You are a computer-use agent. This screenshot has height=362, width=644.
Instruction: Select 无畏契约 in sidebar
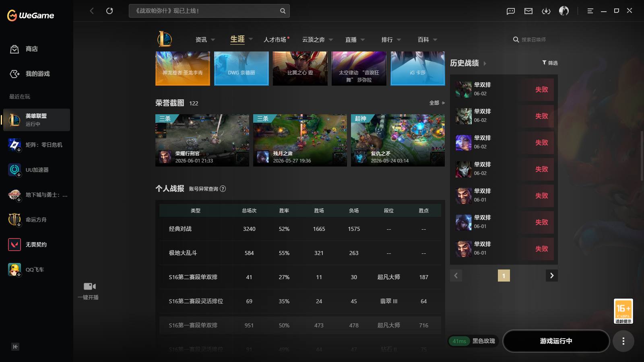point(37,245)
